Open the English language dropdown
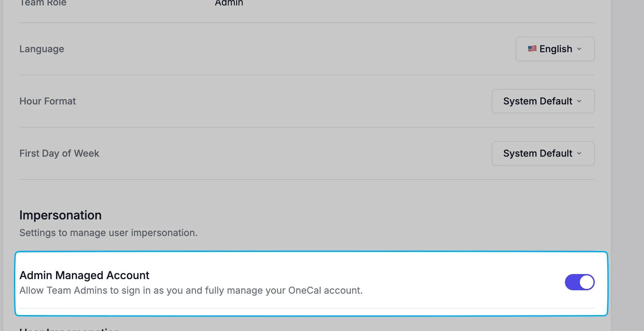The width and height of the screenshot is (644, 331). pos(555,49)
